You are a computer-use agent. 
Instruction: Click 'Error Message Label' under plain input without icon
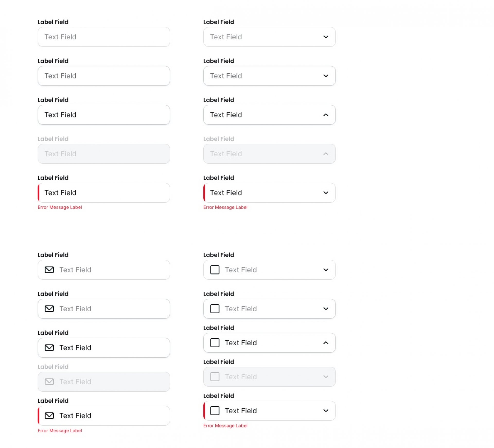[x=60, y=207]
